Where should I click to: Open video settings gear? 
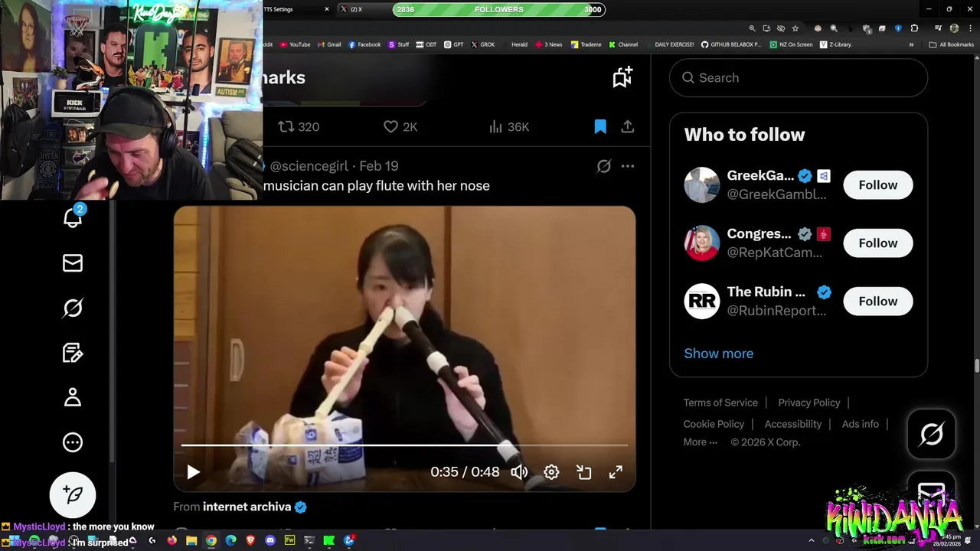551,472
